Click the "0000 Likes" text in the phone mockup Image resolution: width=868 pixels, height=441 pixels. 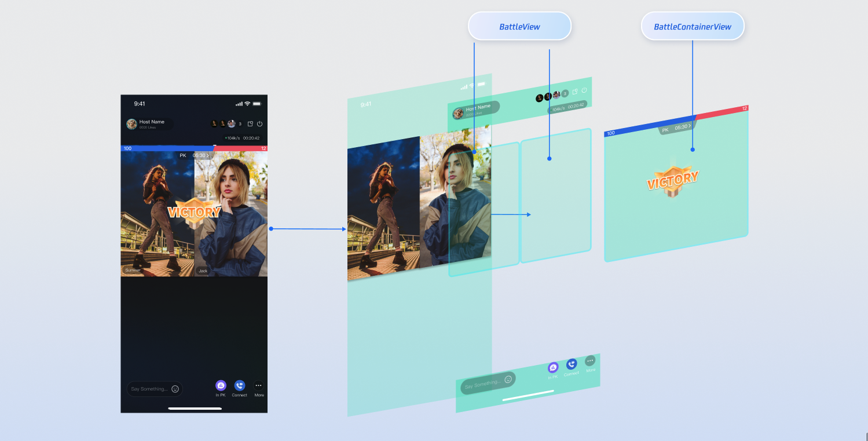[x=148, y=127]
